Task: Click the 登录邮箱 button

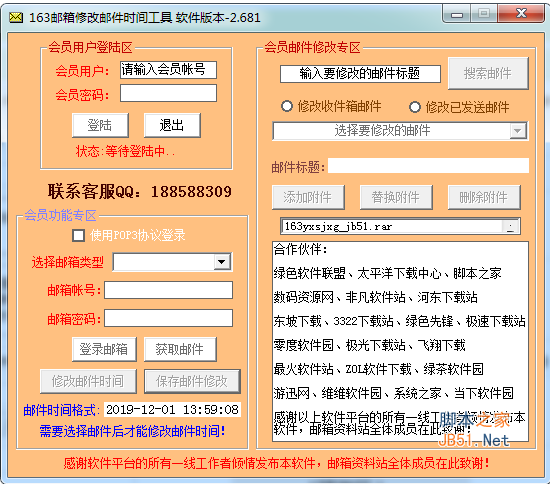Action: point(104,349)
